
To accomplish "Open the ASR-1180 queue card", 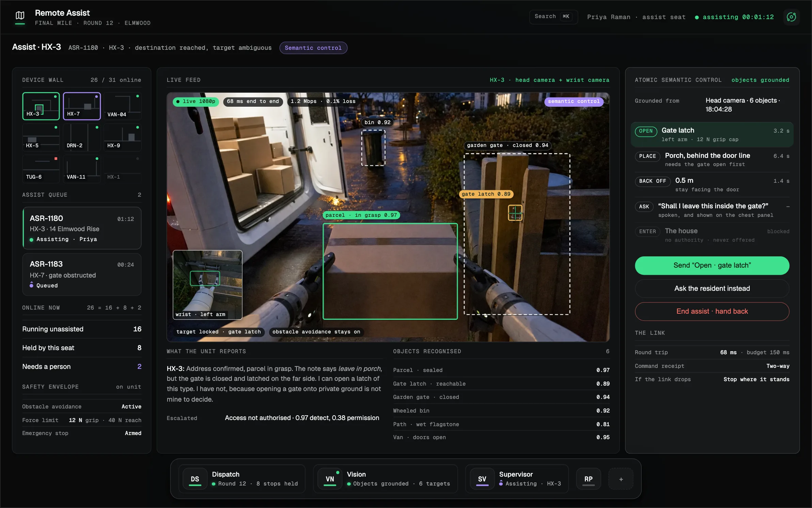I will [82, 228].
